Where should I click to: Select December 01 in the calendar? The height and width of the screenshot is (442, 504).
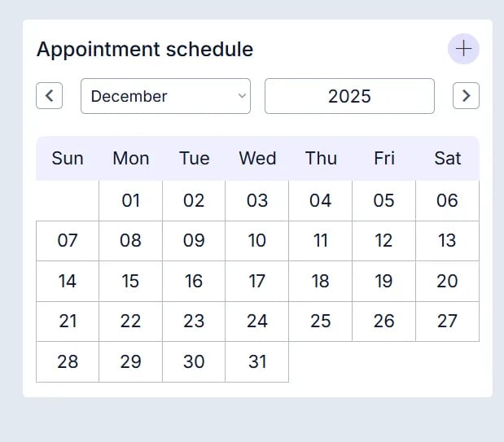tap(131, 200)
